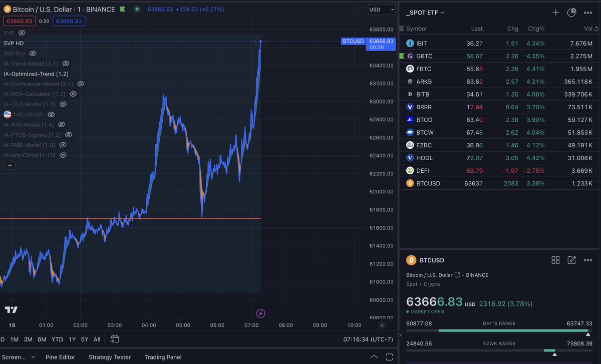The width and height of the screenshot is (601, 364).
Task: Open the USD currency dropdown
Action: pos(381,10)
